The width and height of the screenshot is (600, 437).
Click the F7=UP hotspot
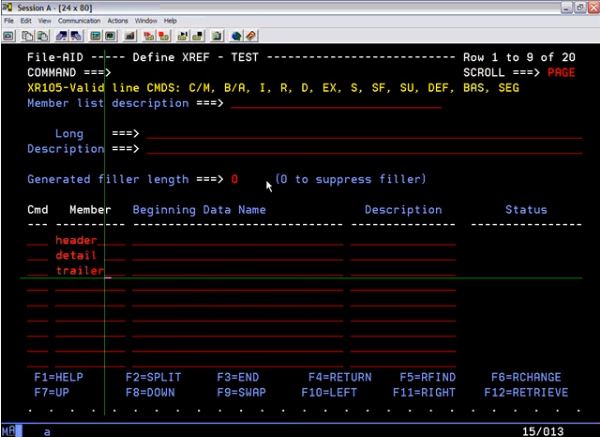[x=52, y=393]
